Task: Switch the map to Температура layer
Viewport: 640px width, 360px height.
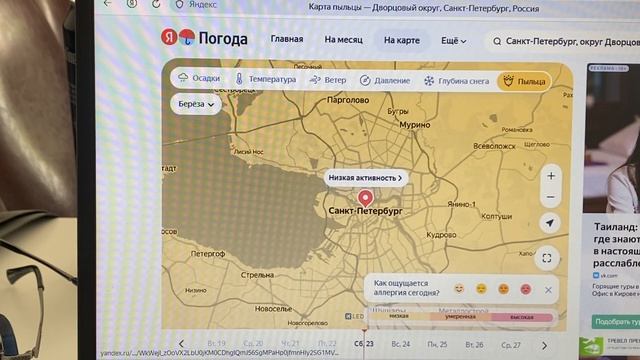Action: tap(266, 79)
